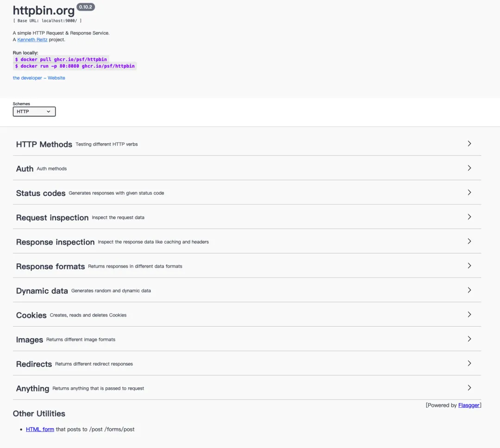Expand the Redirects section arrow
This screenshot has height=448, width=500.
click(469, 363)
